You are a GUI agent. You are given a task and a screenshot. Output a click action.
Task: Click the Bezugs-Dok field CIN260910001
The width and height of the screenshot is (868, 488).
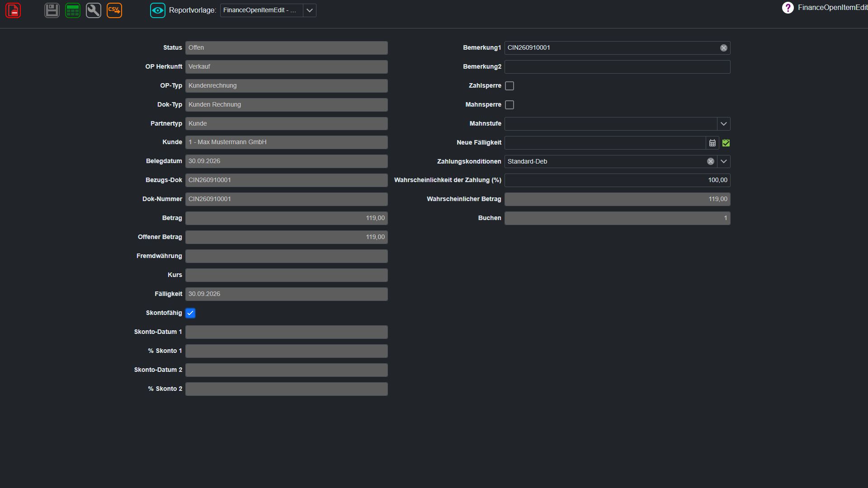click(287, 180)
